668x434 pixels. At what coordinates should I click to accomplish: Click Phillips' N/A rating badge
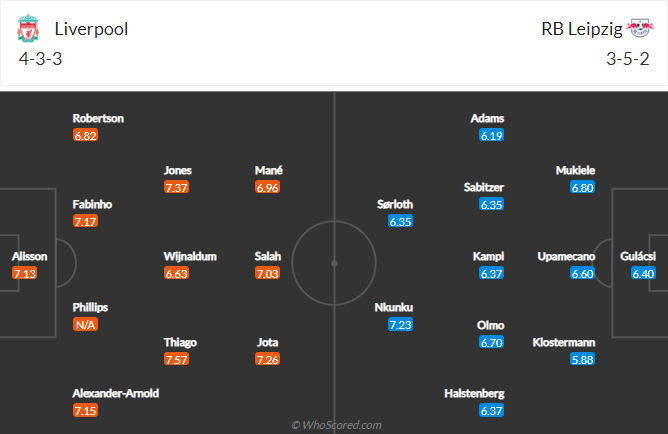[85, 324]
